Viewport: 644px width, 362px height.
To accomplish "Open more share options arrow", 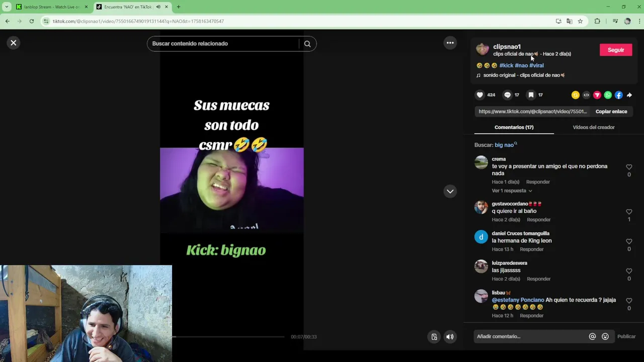I will pyautogui.click(x=629, y=95).
